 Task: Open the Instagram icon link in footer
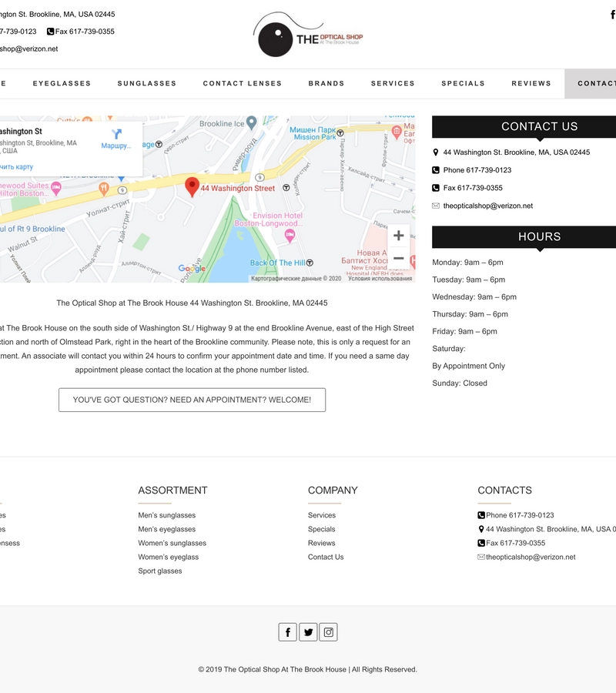click(x=329, y=632)
